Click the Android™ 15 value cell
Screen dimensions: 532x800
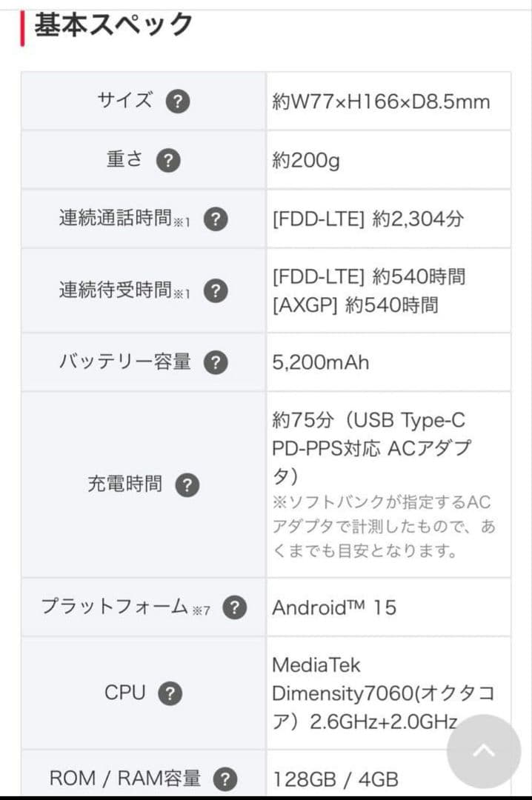tap(334, 607)
